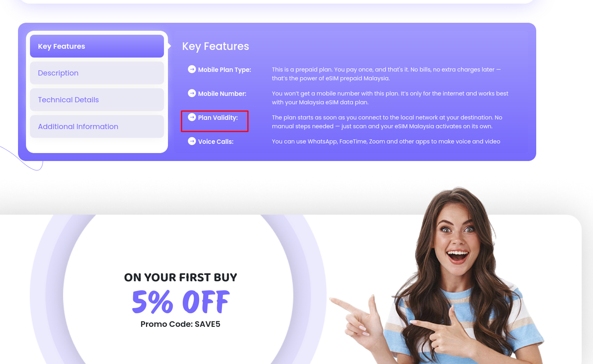
Task: Click the 5% OFF promo banner text
Action: [x=181, y=302]
